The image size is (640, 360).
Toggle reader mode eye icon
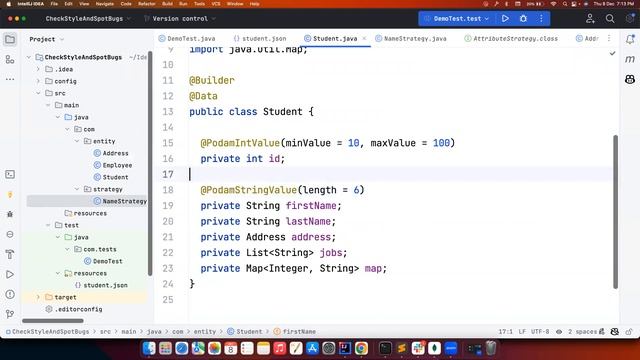pos(559,332)
